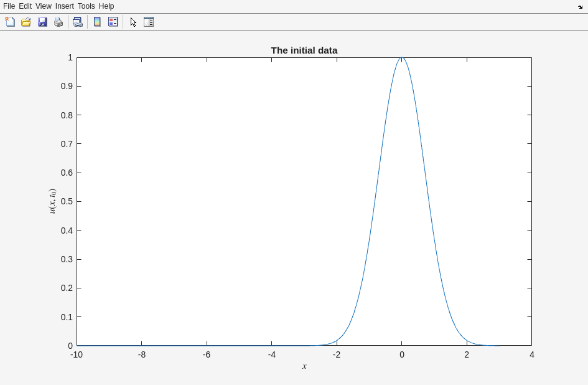This screenshot has height=385, width=588.
Task: Click the x-axis label below the plot
Action: 304,366
